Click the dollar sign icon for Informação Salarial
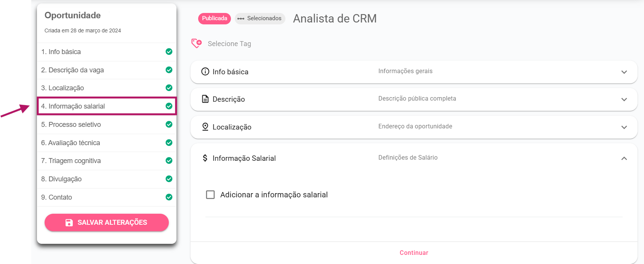Image resolution: width=644 pixels, height=264 pixels. pyautogui.click(x=205, y=158)
